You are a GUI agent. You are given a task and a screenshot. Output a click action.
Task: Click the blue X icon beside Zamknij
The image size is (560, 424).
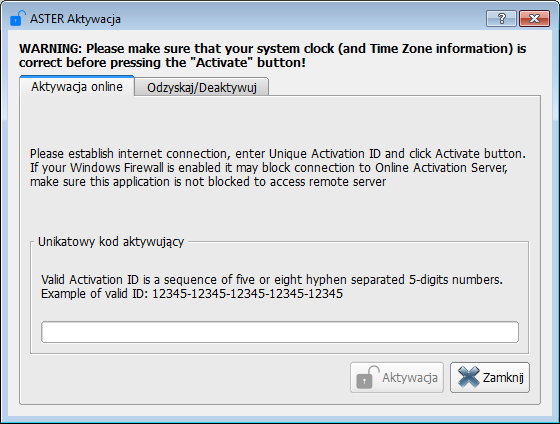pos(469,377)
